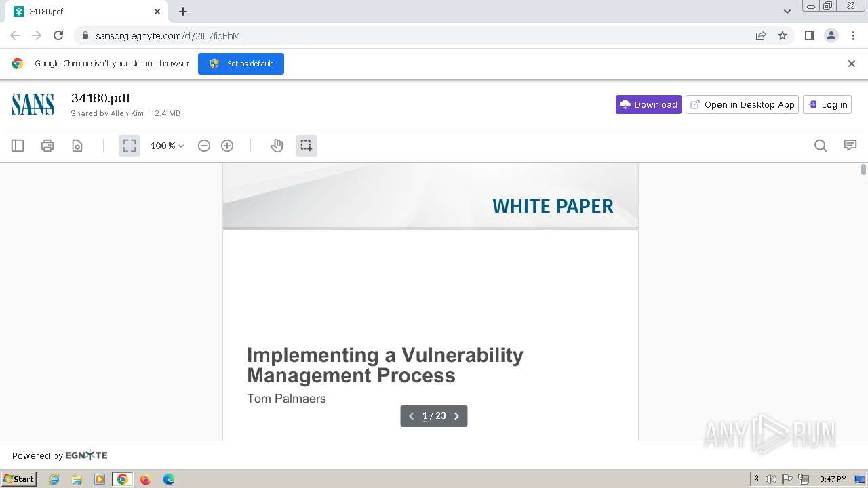Click 'Shared by Allen Kim' text
The width and height of the screenshot is (868, 488).
107,113
